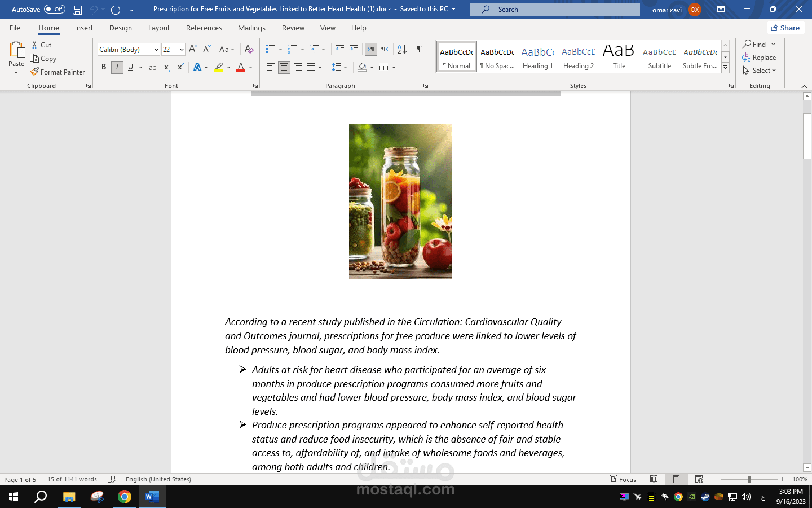Screen dimensions: 812x508
Task: Toggle Bold formatting
Action: pos(104,67)
